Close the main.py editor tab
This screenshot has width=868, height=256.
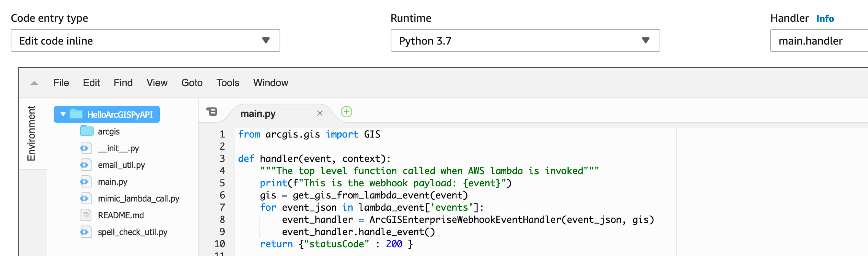click(x=320, y=113)
